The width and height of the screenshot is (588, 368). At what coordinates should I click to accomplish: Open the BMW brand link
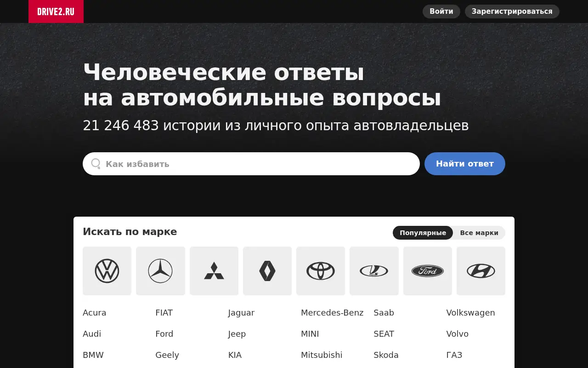pyautogui.click(x=93, y=355)
